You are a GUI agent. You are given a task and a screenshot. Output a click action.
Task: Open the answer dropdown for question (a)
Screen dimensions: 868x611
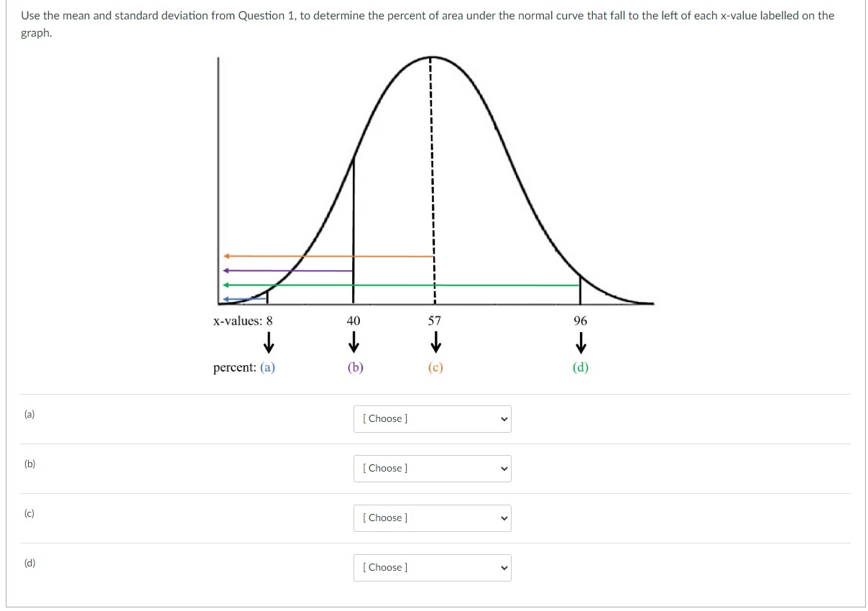(431, 418)
